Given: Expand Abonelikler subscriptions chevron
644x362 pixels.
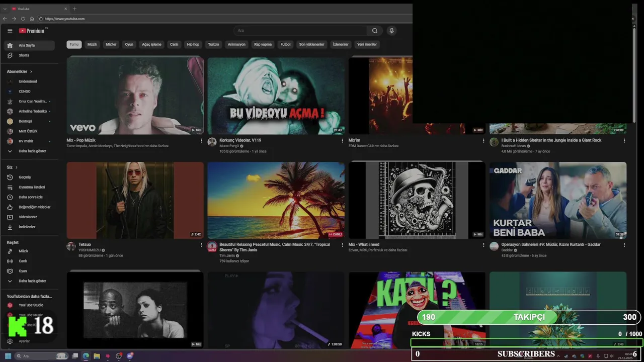Looking at the screenshot, I should pyautogui.click(x=31, y=71).
